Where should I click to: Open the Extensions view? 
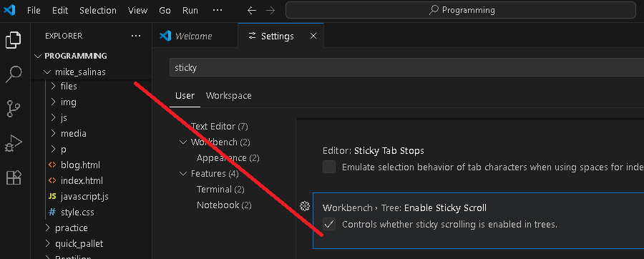pyautogui.click(x=13, y=177)
